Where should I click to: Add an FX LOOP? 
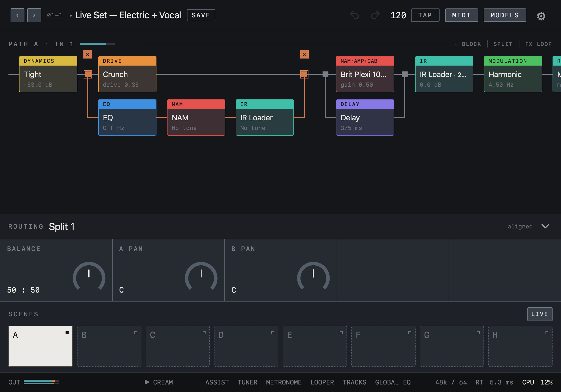pos(538,44)
